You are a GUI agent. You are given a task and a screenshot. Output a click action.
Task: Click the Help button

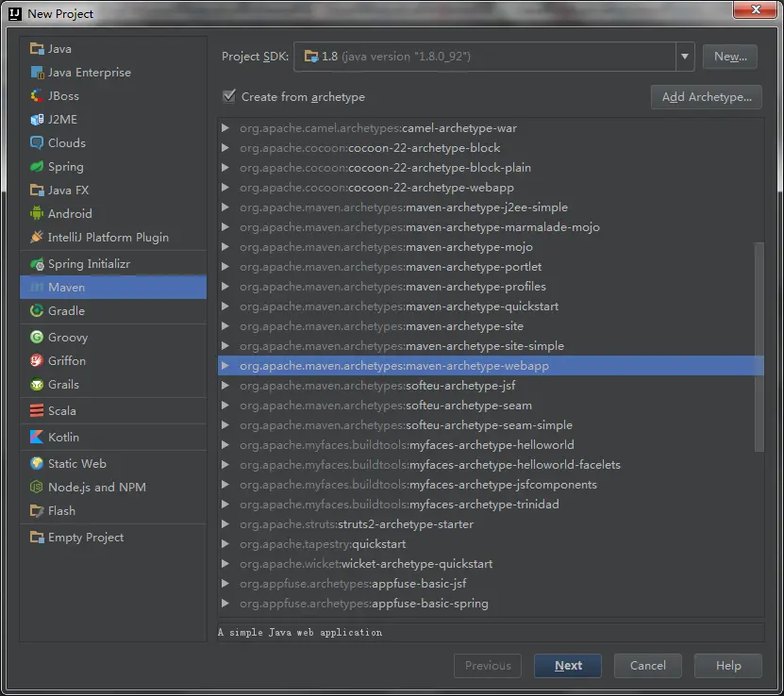(x=728, y=666)
